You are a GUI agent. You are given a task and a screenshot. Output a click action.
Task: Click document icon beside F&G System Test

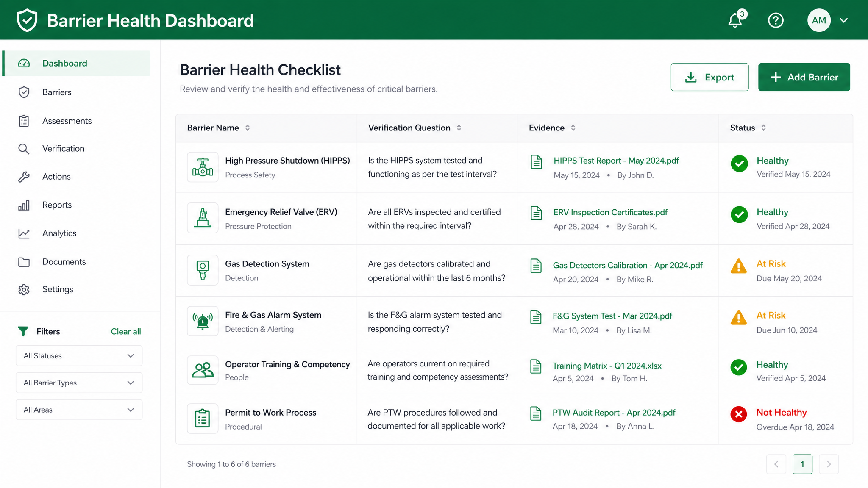(x=536, y=317)
